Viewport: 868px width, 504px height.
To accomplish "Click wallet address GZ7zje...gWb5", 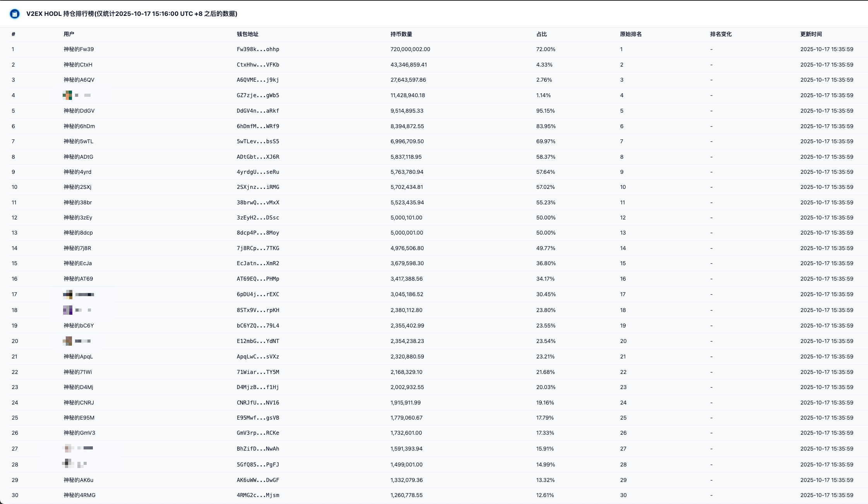I will (x=258, y=95).
